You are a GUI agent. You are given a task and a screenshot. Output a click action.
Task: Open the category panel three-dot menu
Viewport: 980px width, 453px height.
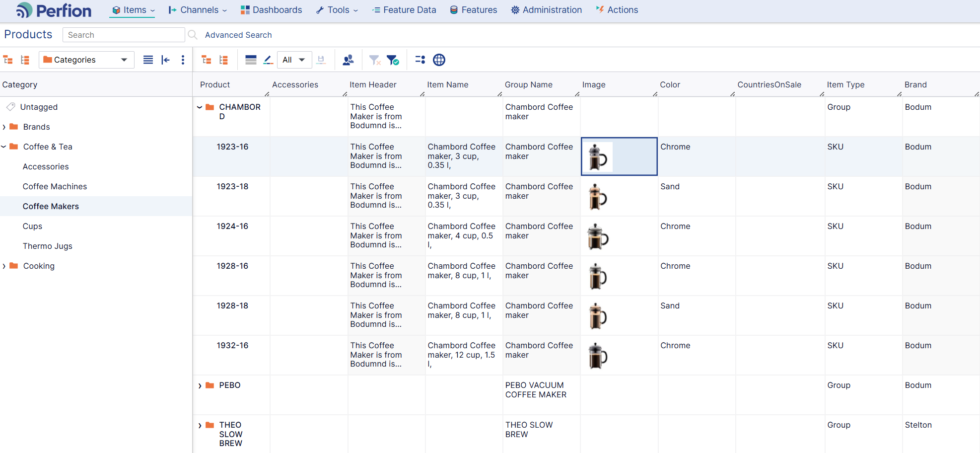pos(183,60)
